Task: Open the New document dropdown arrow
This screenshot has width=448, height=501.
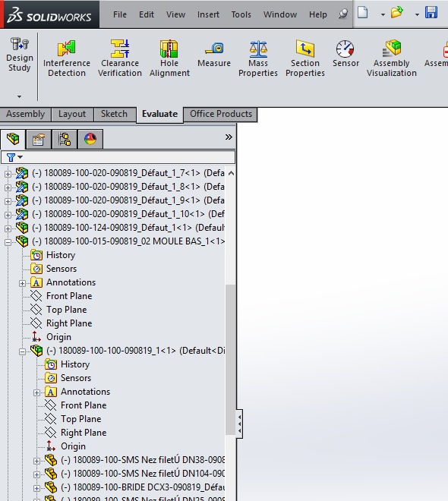Action: 383,14
